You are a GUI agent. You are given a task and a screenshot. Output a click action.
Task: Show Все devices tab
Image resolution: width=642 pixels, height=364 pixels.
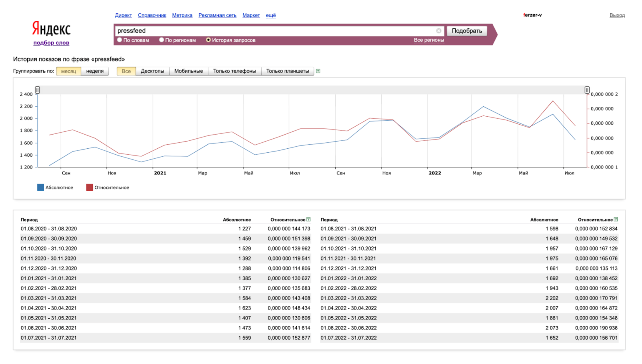click(126, 71)
